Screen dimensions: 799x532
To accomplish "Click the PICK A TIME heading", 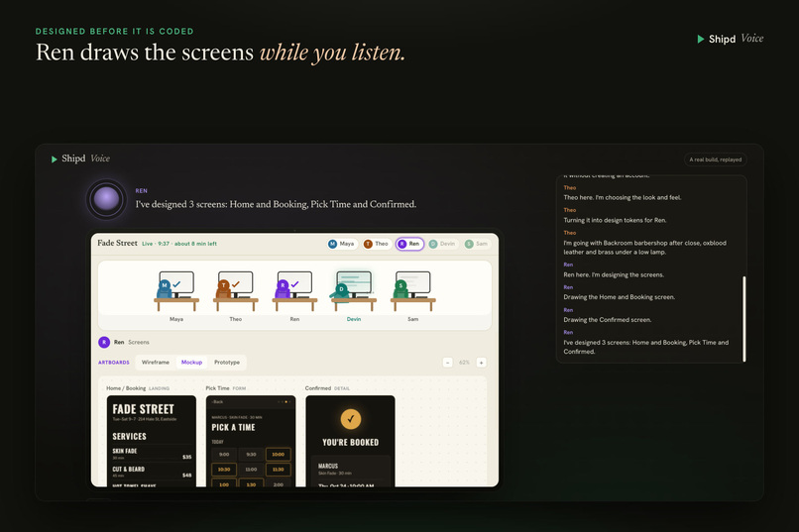I will tap(233, 428).
